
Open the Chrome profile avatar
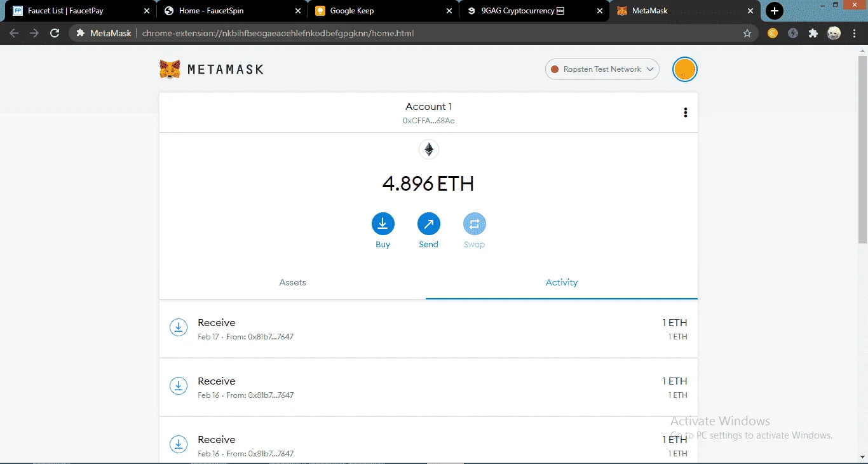pyautogui.click(x=834, y=33)
